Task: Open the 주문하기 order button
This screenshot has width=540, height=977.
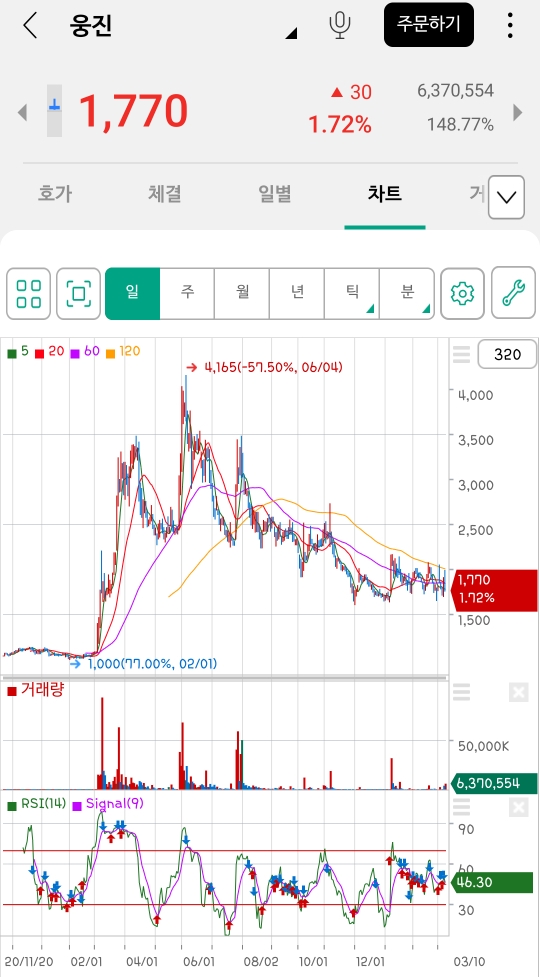Action: click(429, 25)
